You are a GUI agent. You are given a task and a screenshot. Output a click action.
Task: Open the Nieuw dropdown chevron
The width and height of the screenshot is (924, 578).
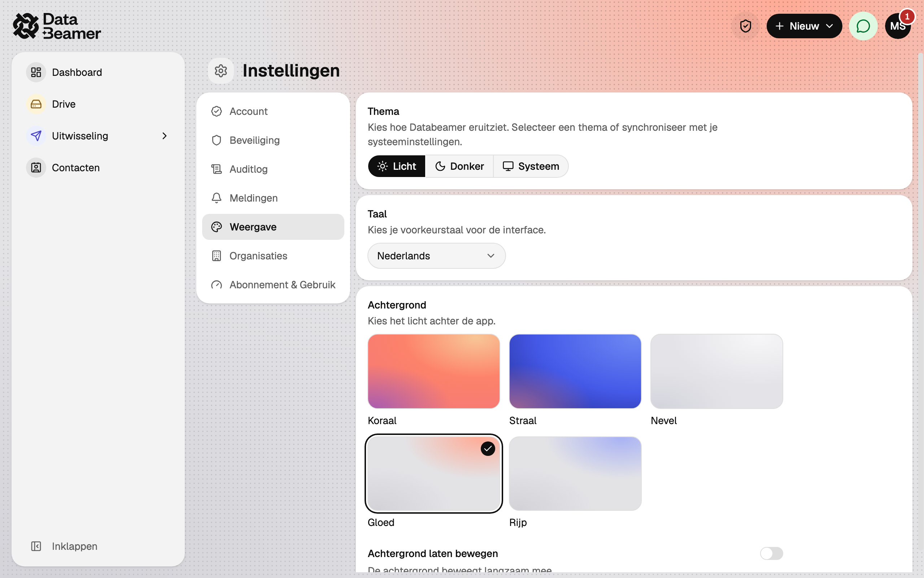pyautogui.click(x=829, y=26)
